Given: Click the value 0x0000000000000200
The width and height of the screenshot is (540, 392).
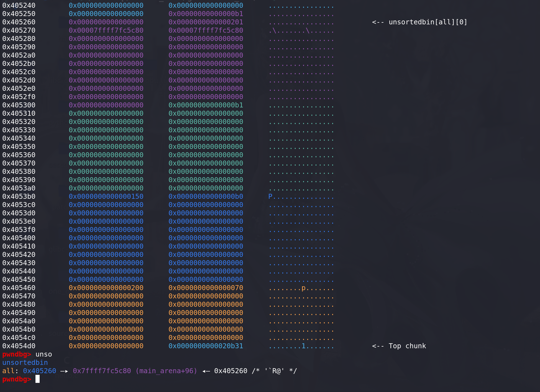Looking at the screenshot, I should point(106,288).
